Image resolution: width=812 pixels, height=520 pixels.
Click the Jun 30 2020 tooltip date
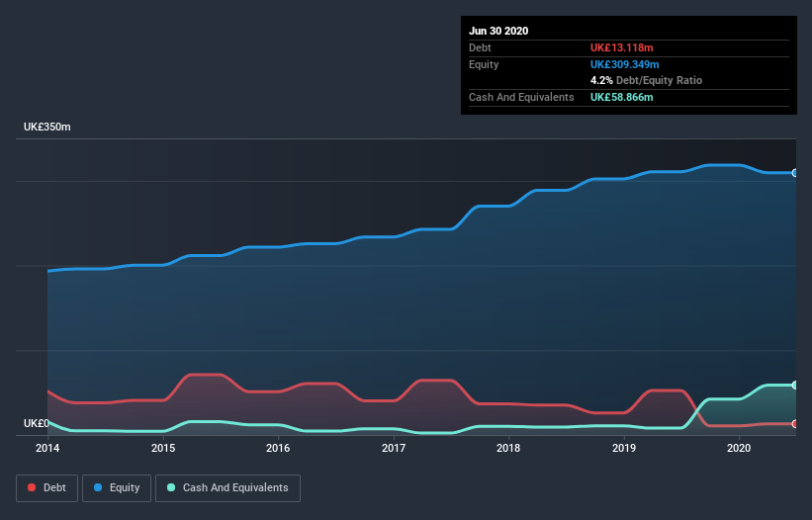(x=498, y=31)
